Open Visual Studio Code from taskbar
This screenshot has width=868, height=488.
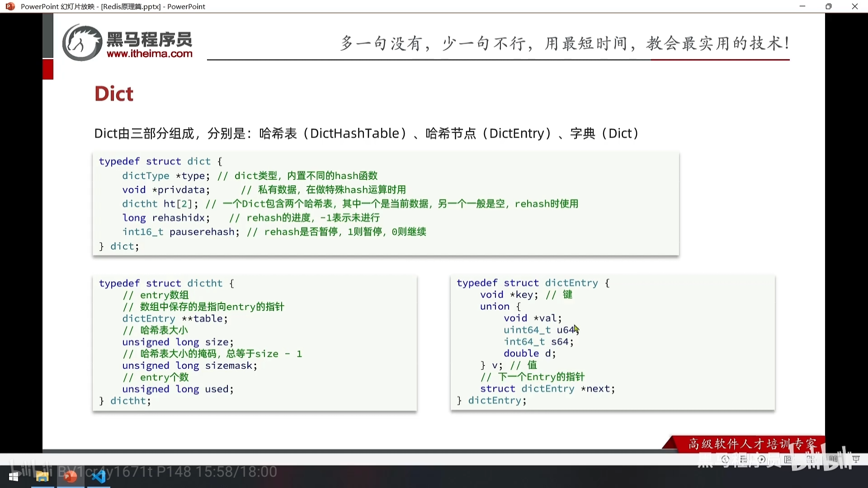[98, 477]
